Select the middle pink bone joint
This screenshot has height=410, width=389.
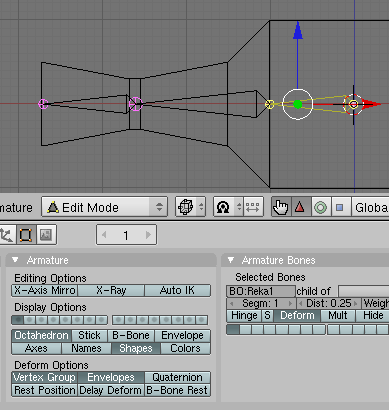click(136, 104)
